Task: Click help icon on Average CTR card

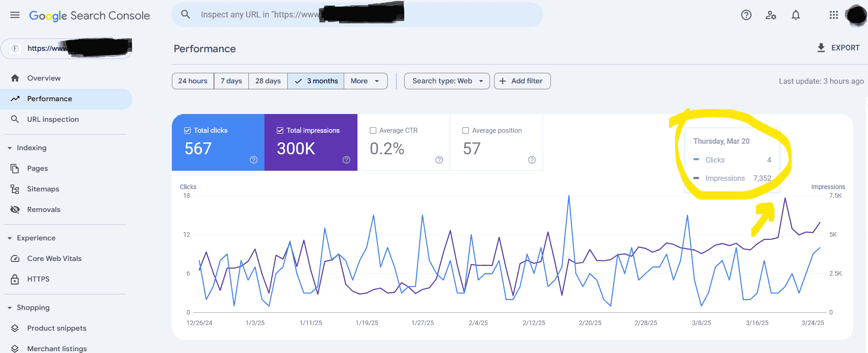Action: coord(439,160)
